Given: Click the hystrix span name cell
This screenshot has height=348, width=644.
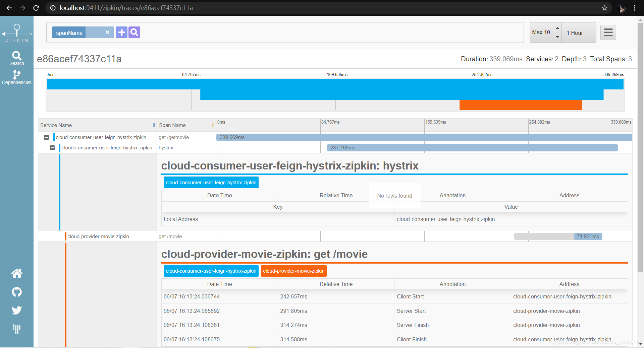Looking at the screenshot, I should [166, 148].
